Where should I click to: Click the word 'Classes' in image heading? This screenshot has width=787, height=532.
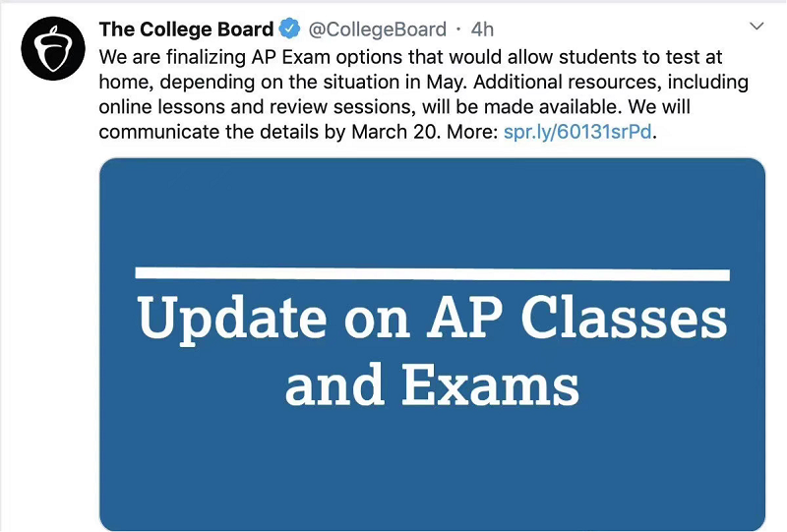[624, 318]
